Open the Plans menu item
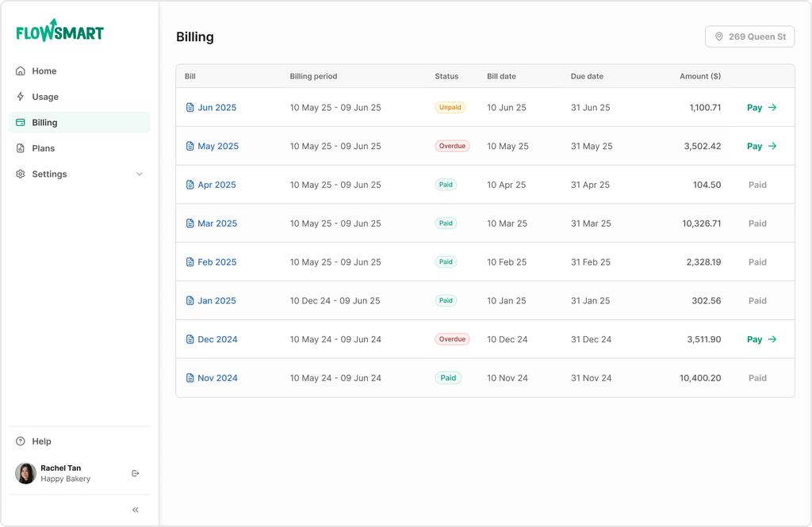This screenshot has height=527, width=812. click(x=43, y=148)
